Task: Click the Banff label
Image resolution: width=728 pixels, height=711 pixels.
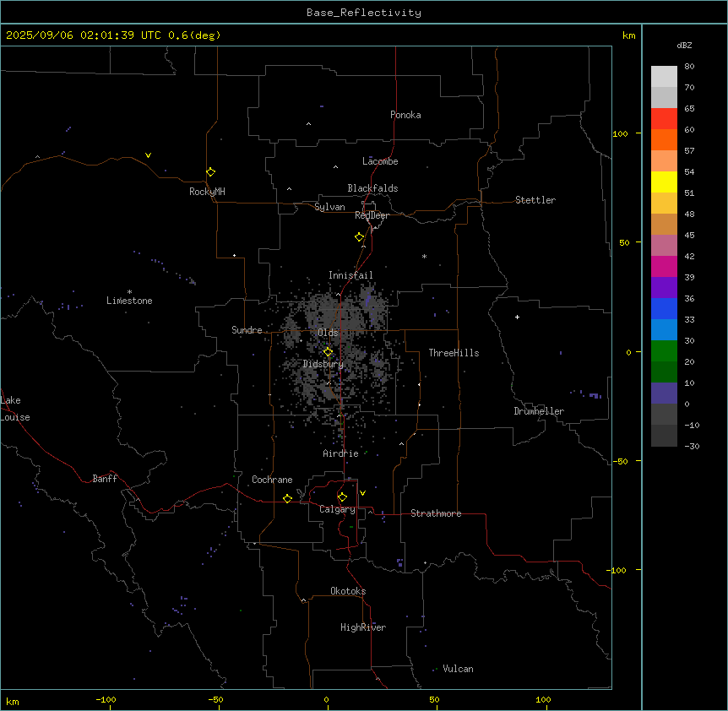Action: [x=105, y=479]
